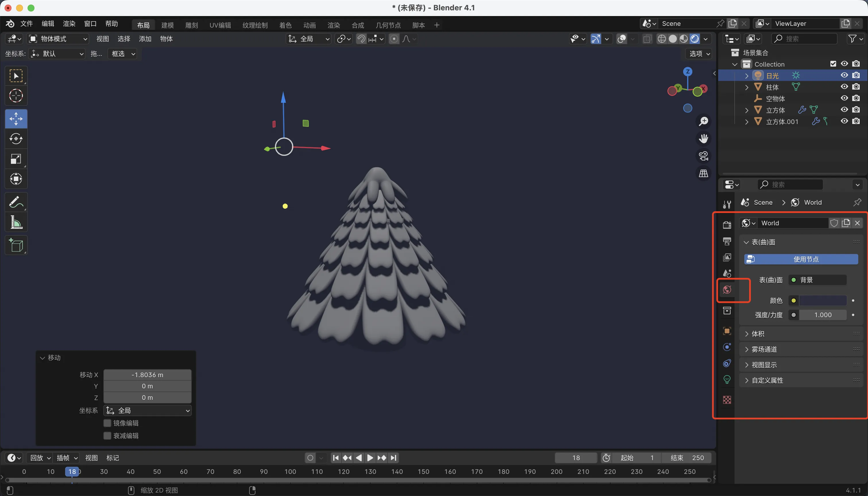
Task: Open the Object properties tab
Action: click(x=726, y=331)
